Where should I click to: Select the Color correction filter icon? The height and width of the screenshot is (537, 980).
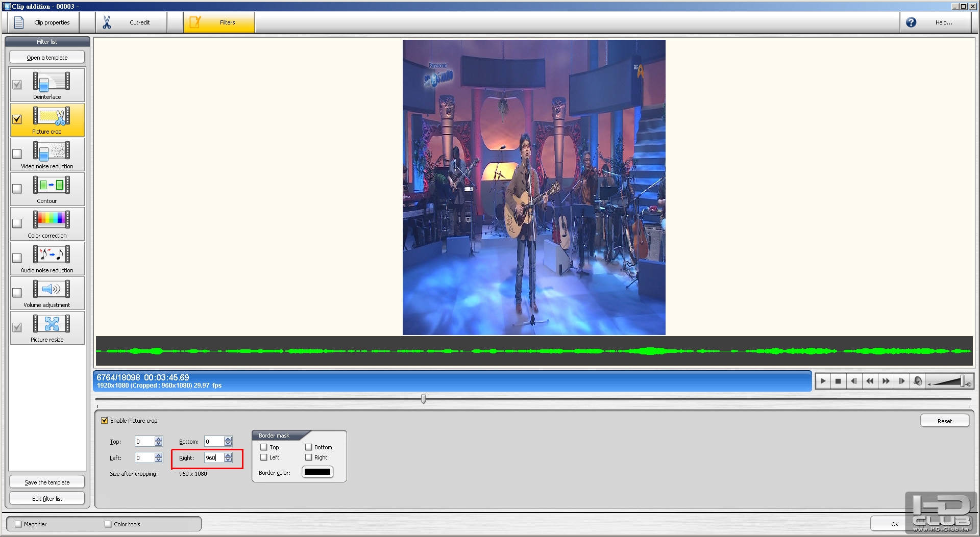tap(52, 219)
